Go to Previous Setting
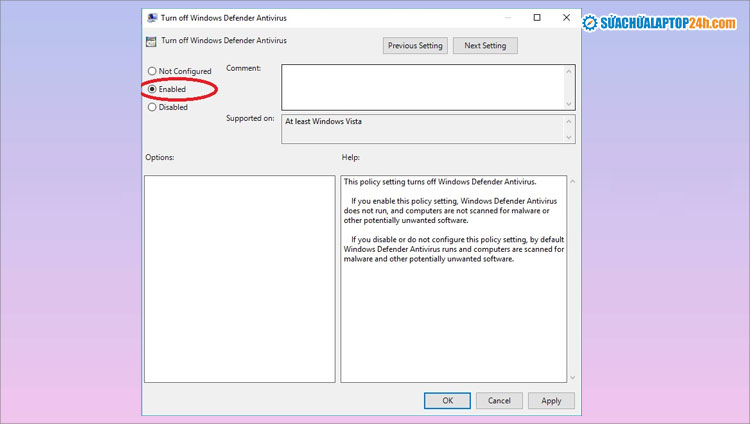Image resolution: width=750 pixels, height=425 pixels. [415, 46]
